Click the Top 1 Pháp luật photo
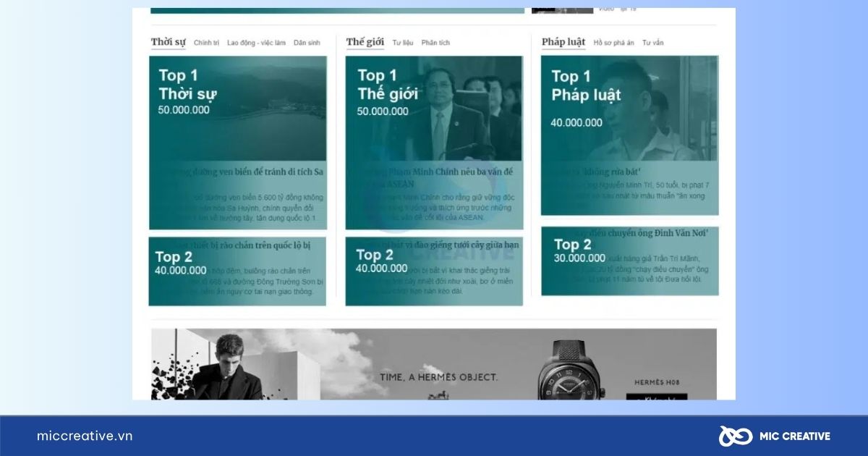The width and height of the screenshot is (868, 456). [x=629, y=109]
